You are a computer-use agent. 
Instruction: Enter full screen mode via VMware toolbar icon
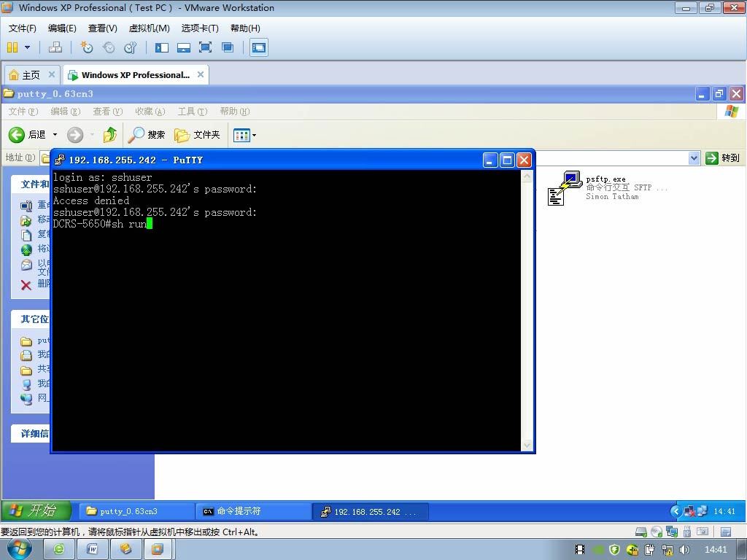coord(205,47)
